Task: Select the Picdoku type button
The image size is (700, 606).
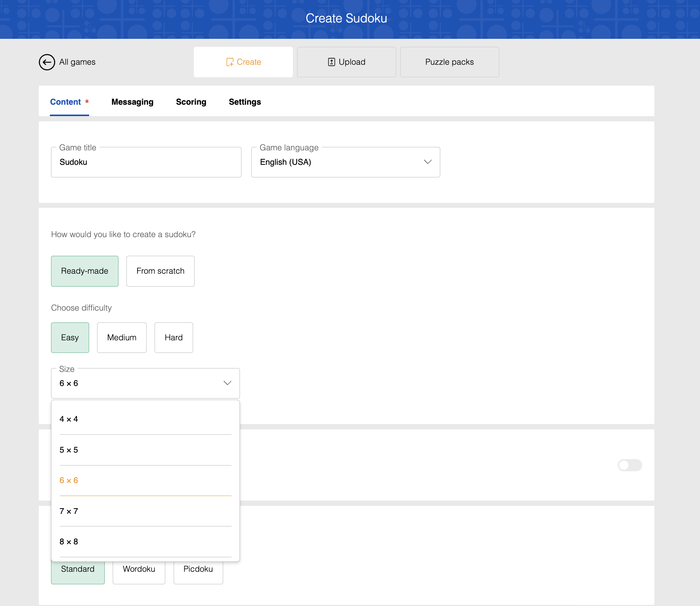Action: [198, 569]
